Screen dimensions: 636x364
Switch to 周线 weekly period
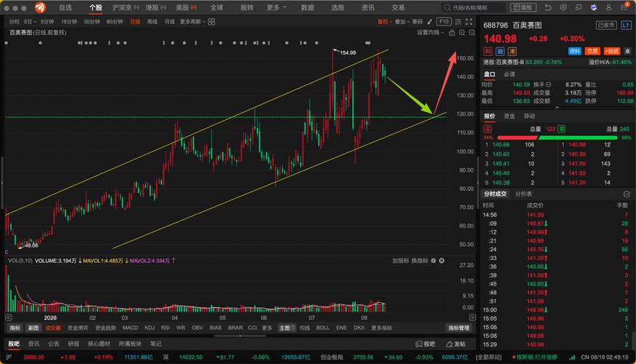point(152,22)
